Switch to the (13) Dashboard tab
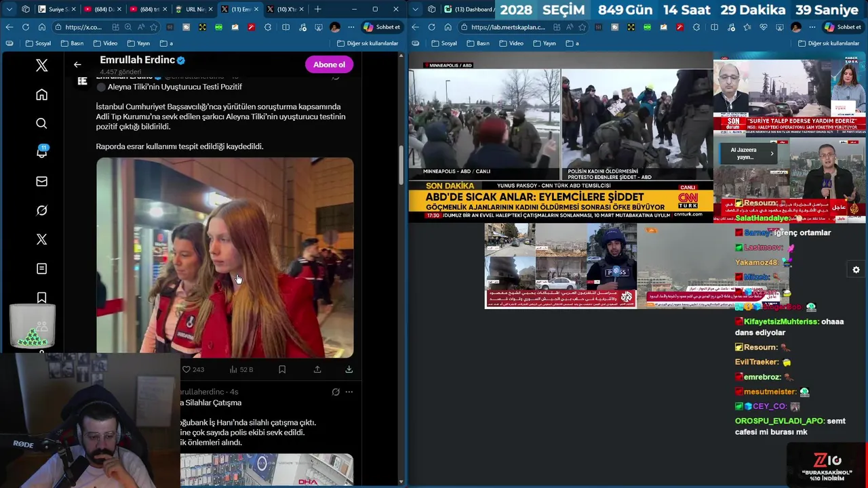The image size is (868, 488). point(469,9)
